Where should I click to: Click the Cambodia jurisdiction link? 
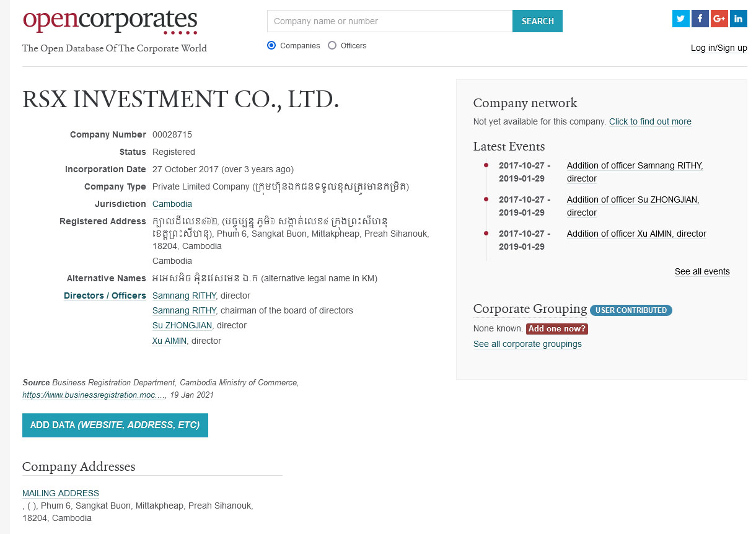click(x=172, y=204)
